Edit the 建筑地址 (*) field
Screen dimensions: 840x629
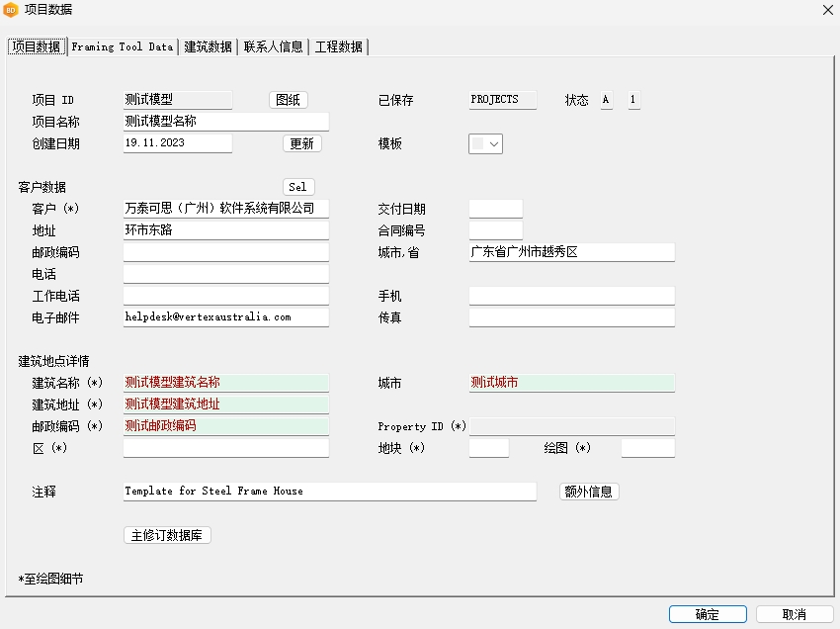pyautogui.click(x=226, y=404)
